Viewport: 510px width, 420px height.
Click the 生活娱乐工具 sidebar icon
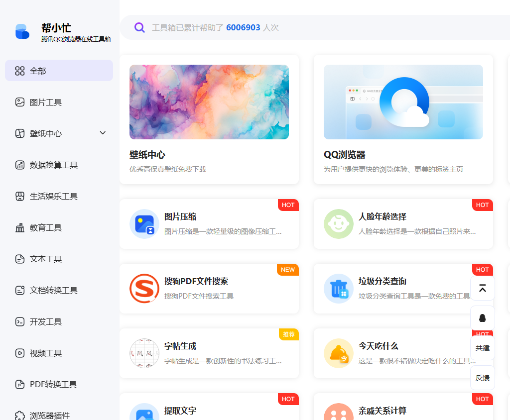[x=20, y=196]
